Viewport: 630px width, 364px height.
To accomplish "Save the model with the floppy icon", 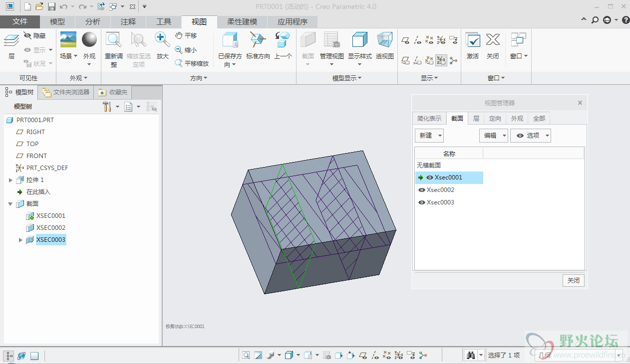I will (x=51, y=6).
